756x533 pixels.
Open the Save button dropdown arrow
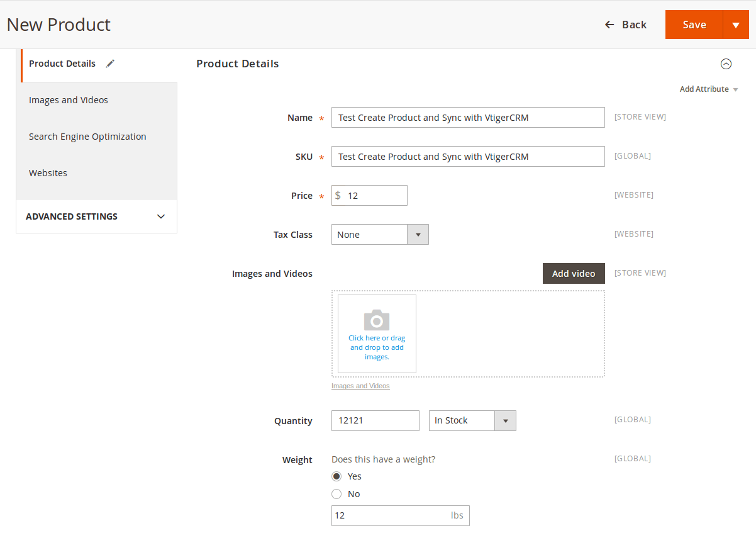[736, 25]
